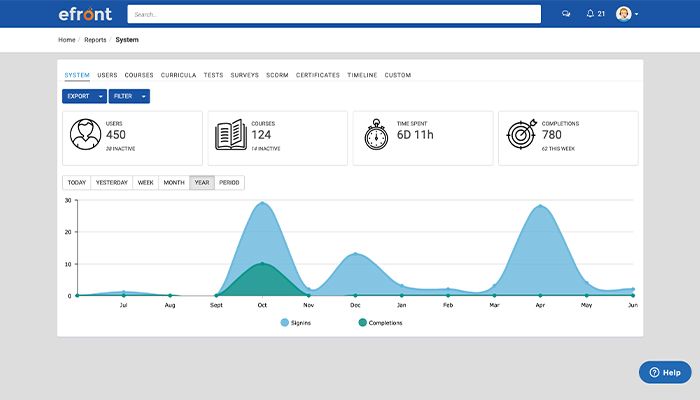Open the messages chat icon
Viewport: 700px width, 400px height.
pos(566,14)
